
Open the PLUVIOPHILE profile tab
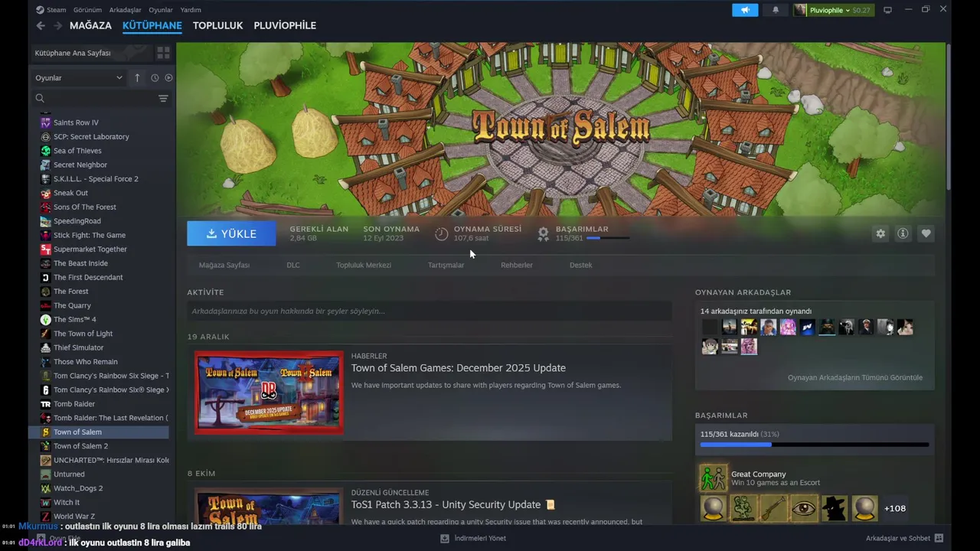pyautogui.click(x=285, y=25)
